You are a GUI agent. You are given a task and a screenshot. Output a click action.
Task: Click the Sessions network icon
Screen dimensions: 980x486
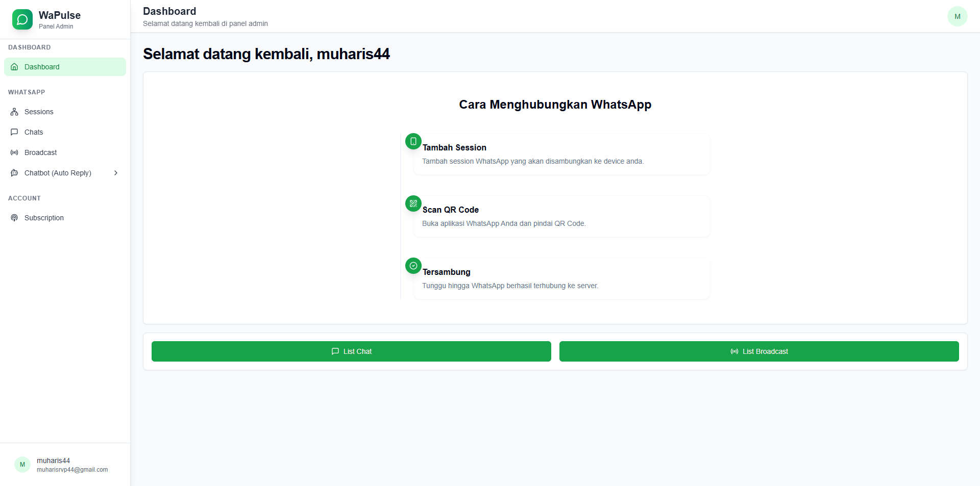tap(14, 112)
